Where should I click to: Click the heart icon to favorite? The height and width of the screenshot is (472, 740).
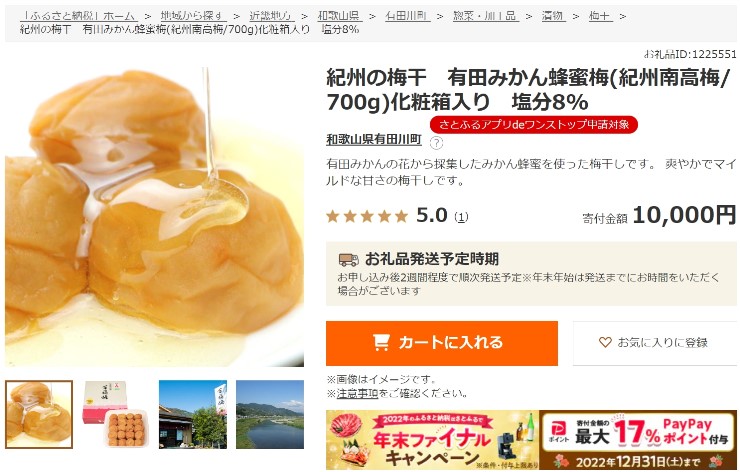coord(605,342)
